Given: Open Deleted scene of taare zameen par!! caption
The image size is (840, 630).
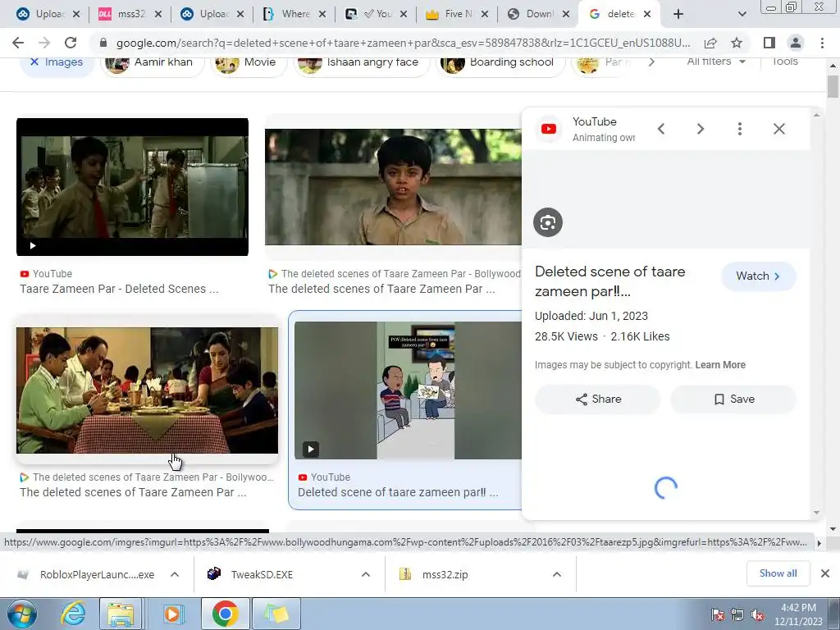Looking at the screenshot, I should pos(398,493).
